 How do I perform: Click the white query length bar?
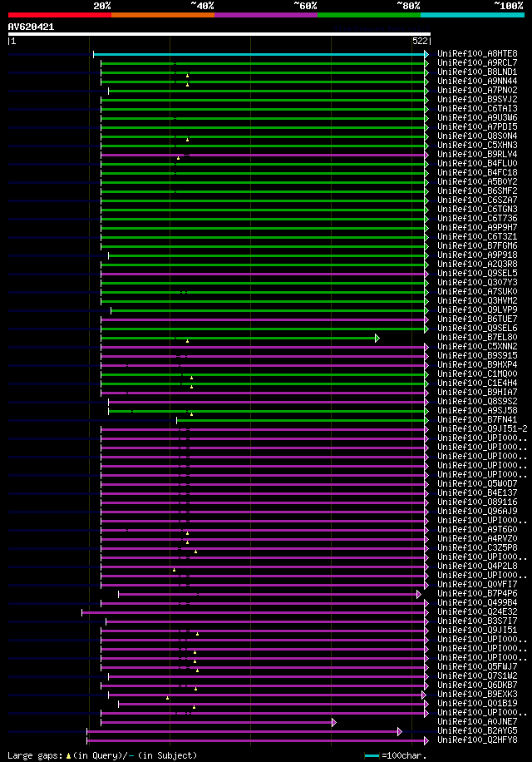(219, 34)
